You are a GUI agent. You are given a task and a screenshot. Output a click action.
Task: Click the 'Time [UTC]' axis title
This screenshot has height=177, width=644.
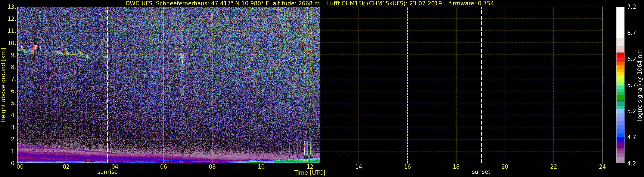pos(310,173)
